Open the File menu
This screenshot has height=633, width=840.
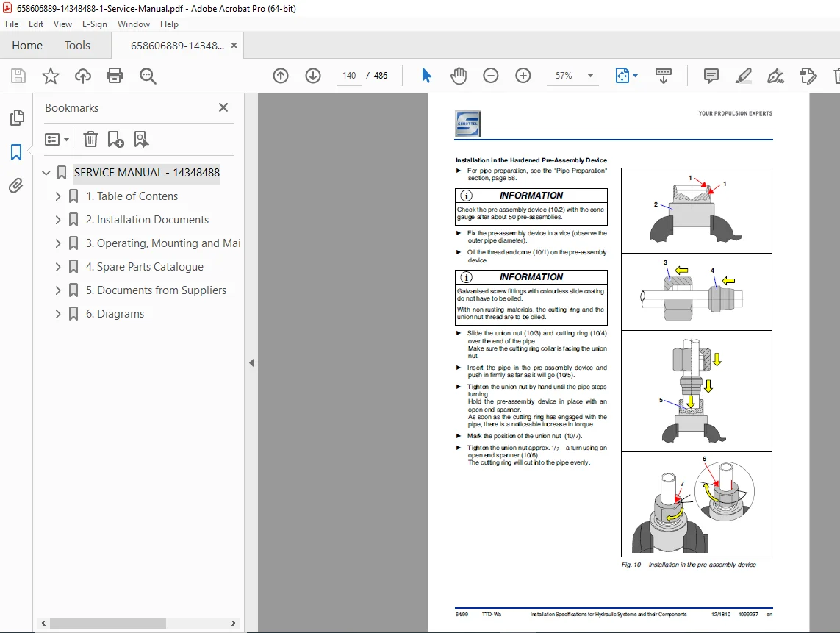tap(12, 24)
